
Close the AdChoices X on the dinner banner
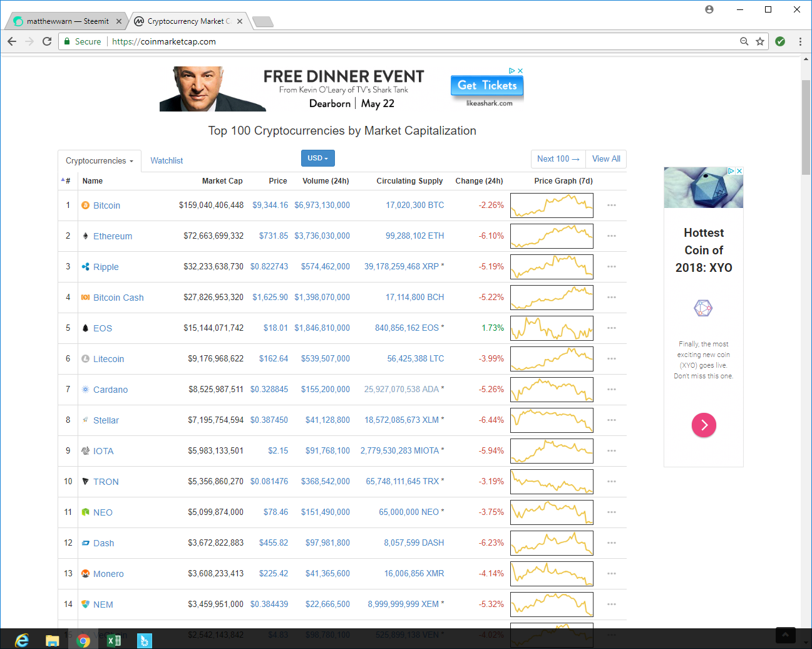pos(520,71)
